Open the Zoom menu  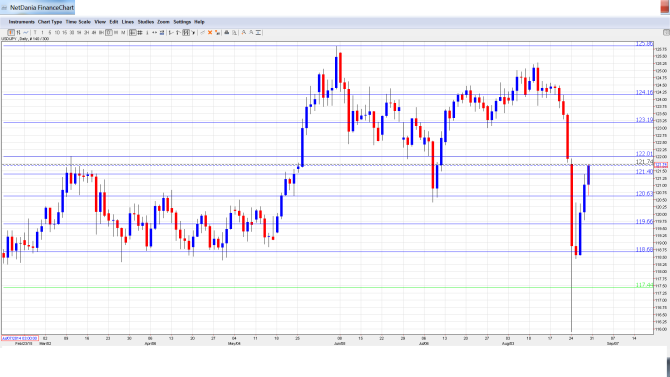[x=163, y=22]
